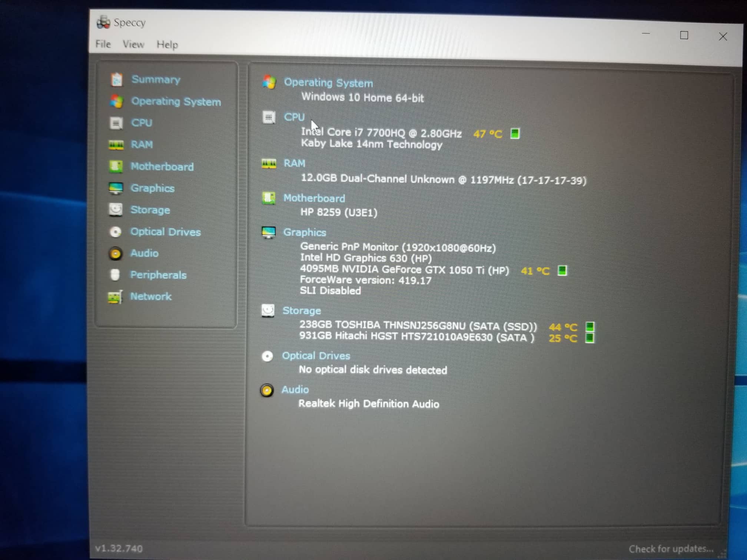Click Check for updates link
747x560 pixels.
671,549
